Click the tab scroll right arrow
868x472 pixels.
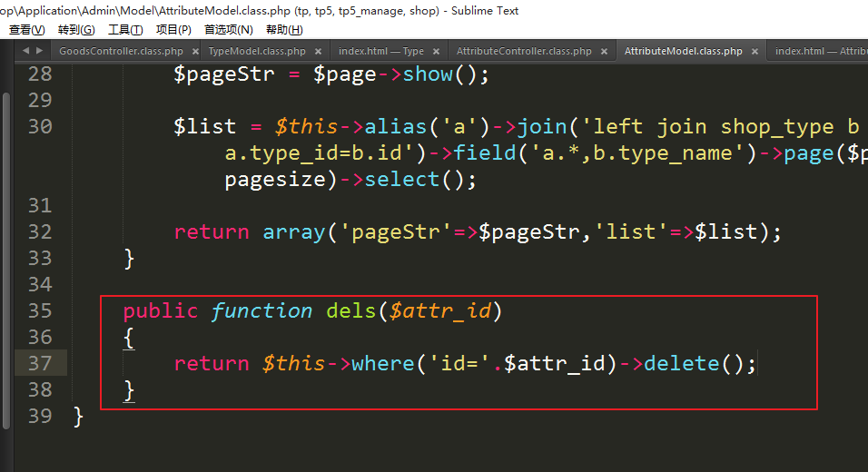(x=39, y=51)
